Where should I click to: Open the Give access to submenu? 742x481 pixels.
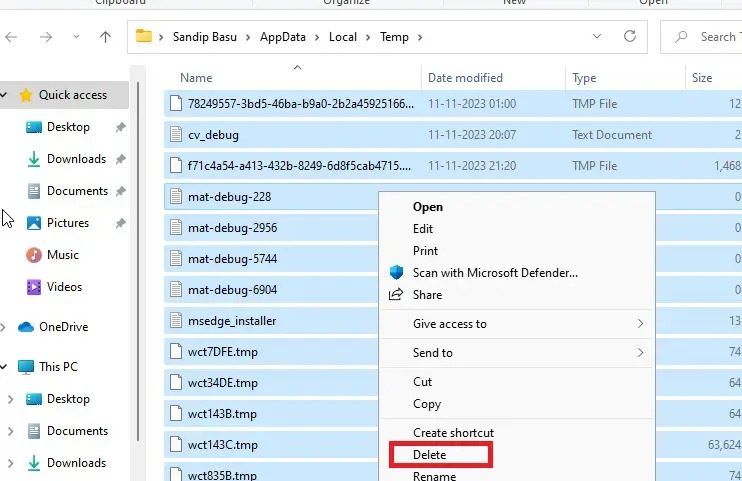(517, 324)
